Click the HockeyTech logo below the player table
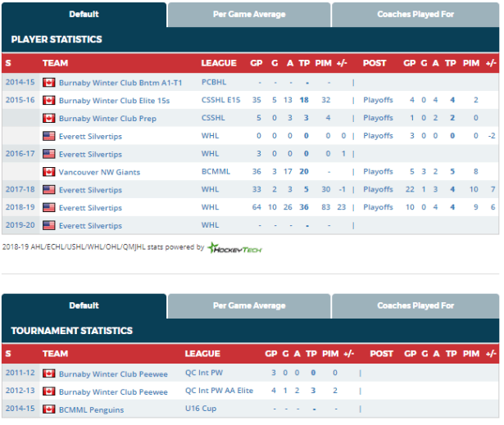This screenshot has height=425, width=504. [x=234, y=246]
